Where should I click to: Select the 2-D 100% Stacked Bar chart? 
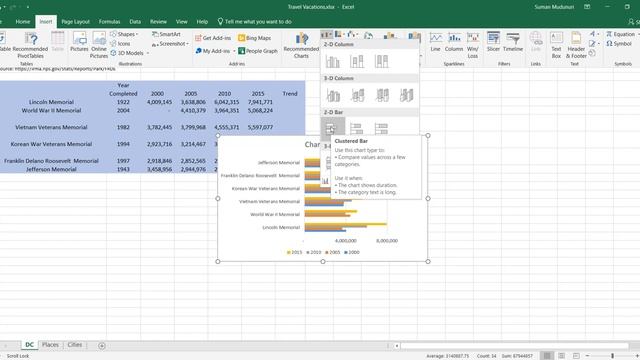[381, 129]
